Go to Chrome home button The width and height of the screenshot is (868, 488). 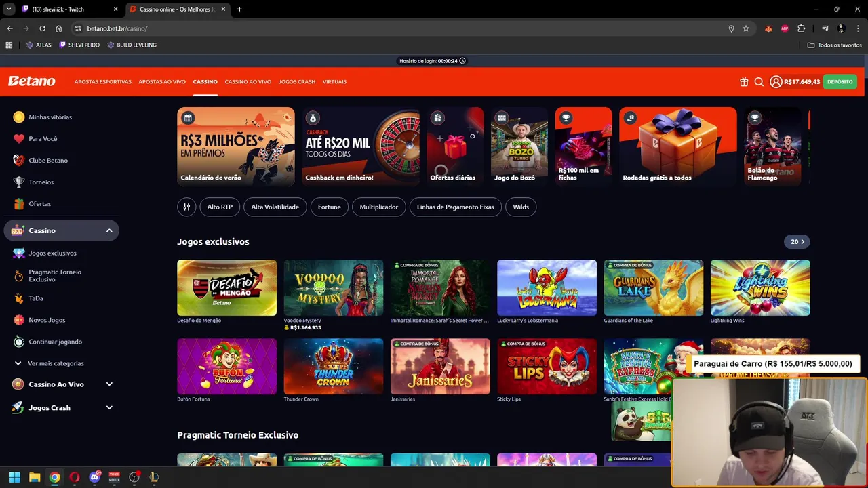pyautogui.click(x=58, y=28)
